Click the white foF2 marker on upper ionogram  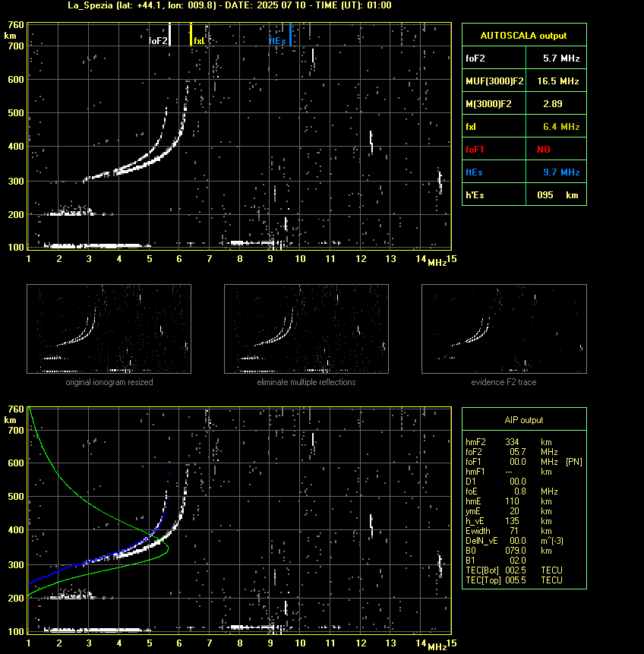coord(169,34)
